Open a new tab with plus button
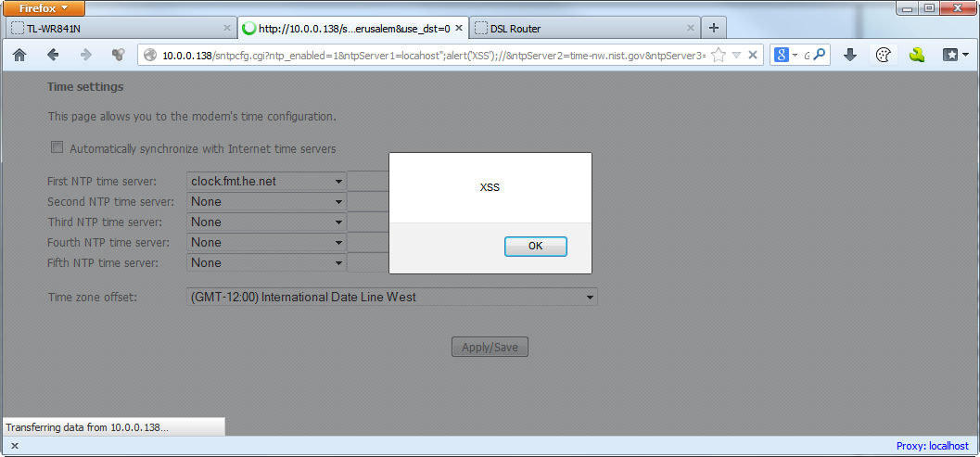980x457 pixels. [x=713, y=28]
